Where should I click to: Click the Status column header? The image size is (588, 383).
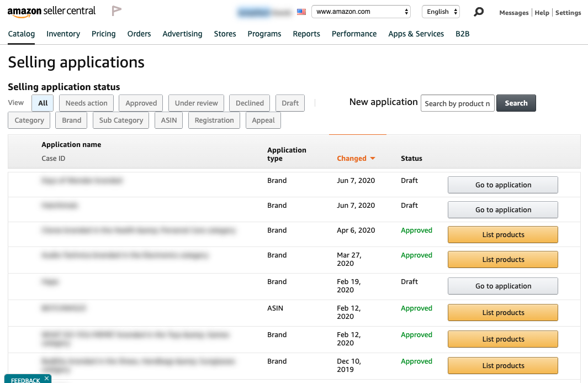pos(411,159)
